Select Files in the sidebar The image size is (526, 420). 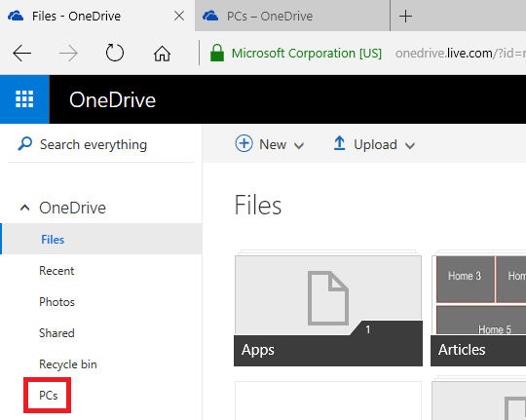tap(102, 239)
